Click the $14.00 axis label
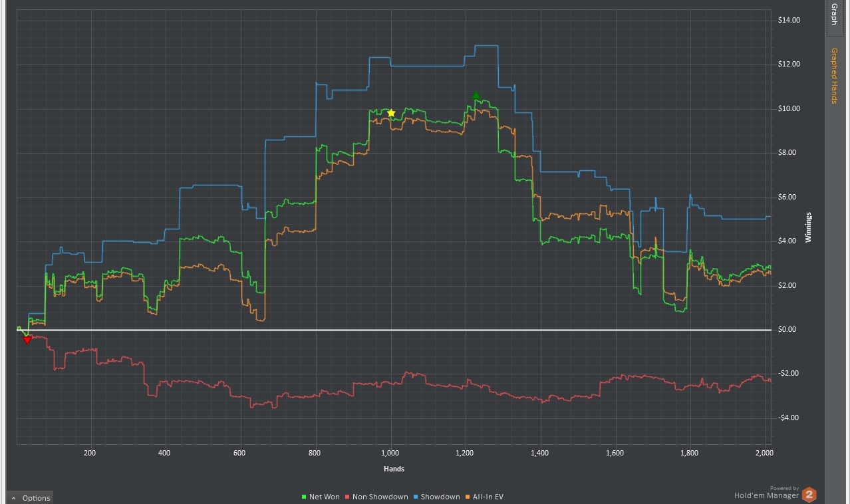This screenshot has width=850, height=504. click(789, 20)
